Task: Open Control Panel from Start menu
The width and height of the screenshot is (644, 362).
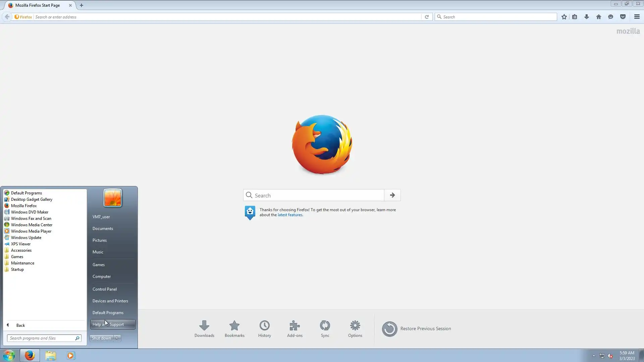Action: point(105,289)
